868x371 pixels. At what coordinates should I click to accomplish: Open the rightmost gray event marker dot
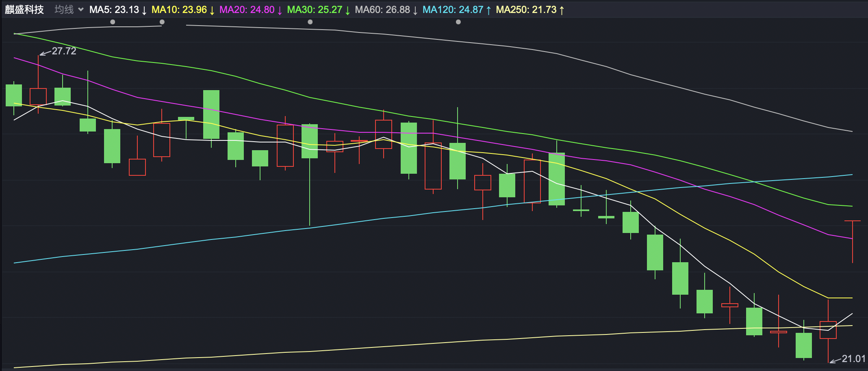click(458, 22)
